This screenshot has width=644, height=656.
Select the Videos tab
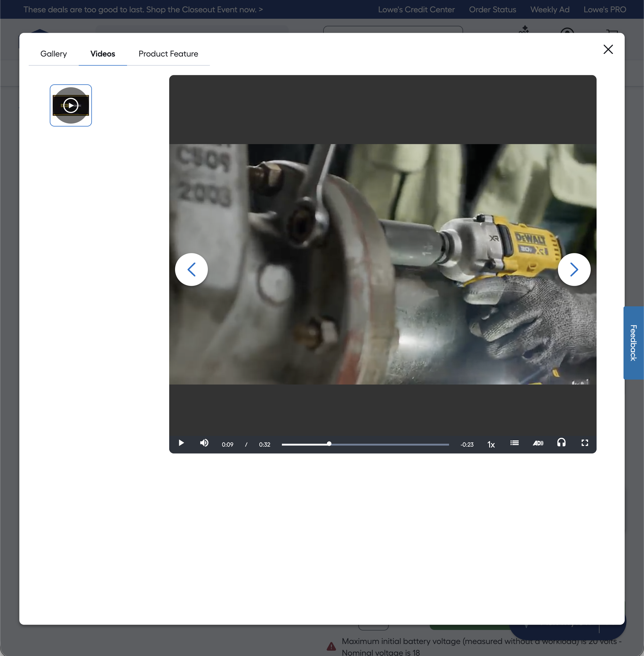click(102, 54)
